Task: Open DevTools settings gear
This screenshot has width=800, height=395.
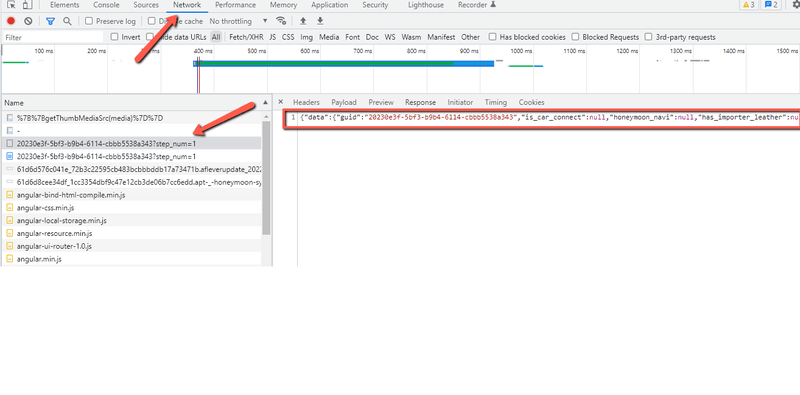Action: click(x=795, y=5)
